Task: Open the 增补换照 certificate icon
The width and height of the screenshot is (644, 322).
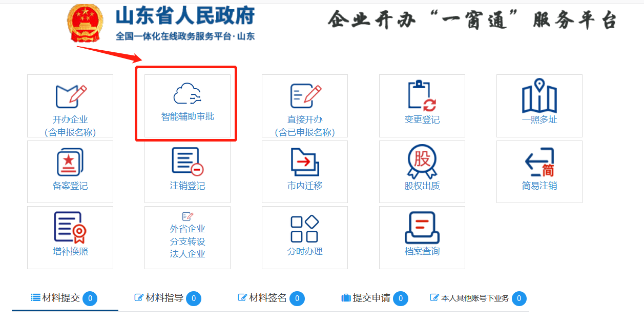Action: click(70, 228)
